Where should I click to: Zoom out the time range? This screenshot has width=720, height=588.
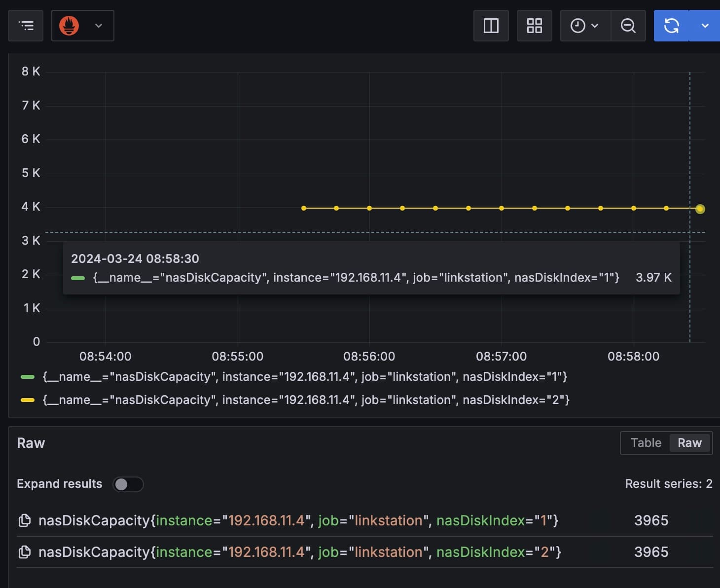coord(628,26)
